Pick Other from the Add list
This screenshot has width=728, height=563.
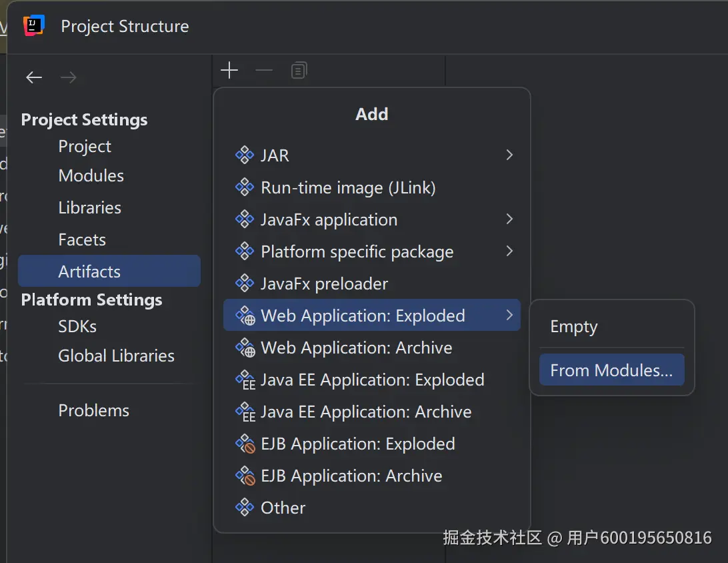[x=283, y=508]
